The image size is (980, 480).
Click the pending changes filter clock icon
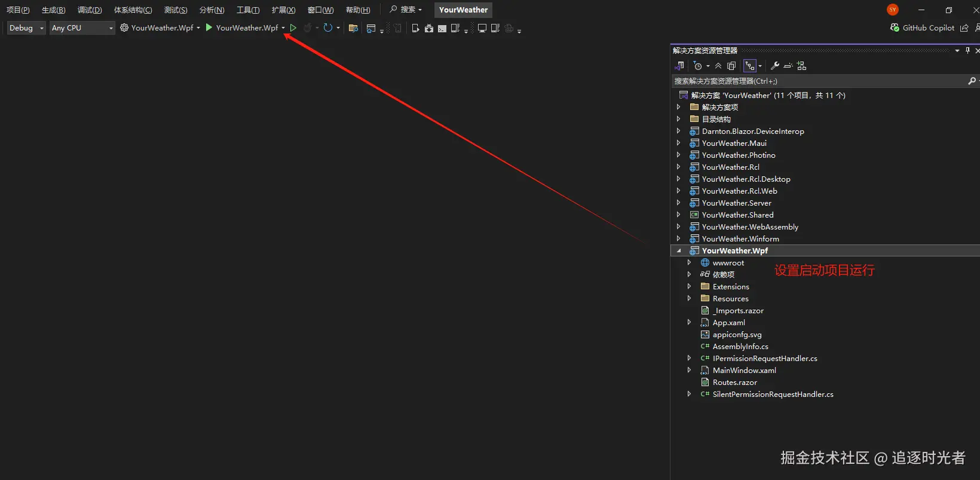click(698, 66)
